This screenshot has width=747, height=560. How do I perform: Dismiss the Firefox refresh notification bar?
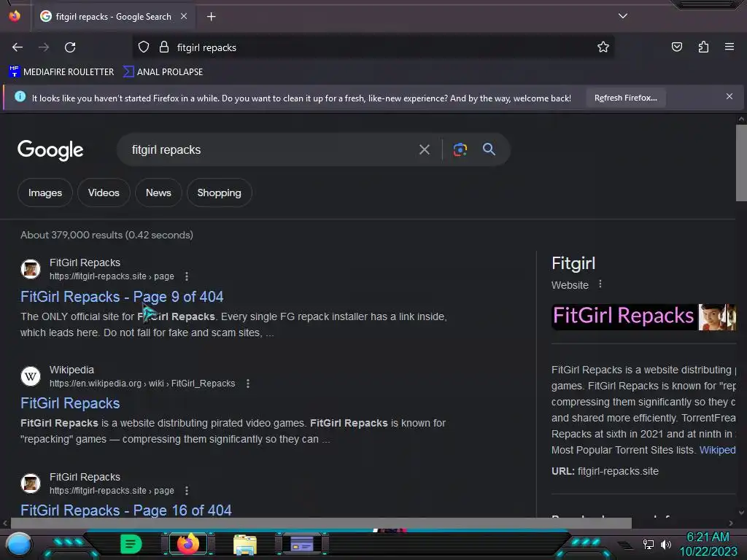(729, 97)
